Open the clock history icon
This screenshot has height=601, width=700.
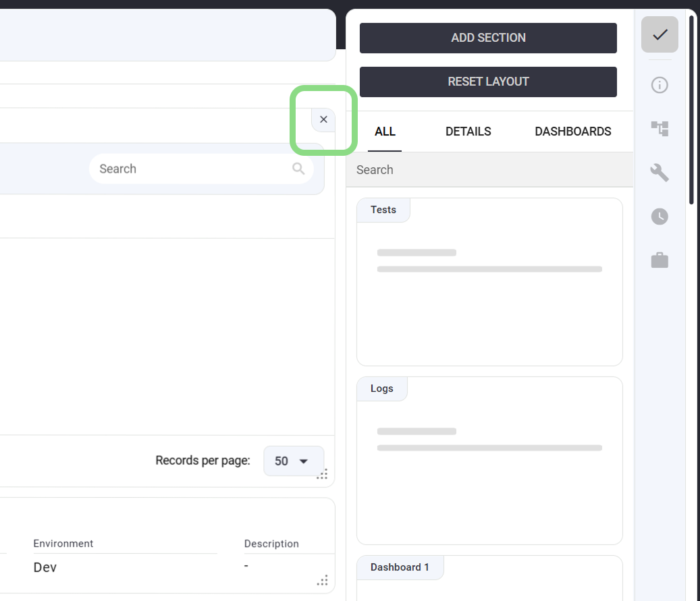659,217
